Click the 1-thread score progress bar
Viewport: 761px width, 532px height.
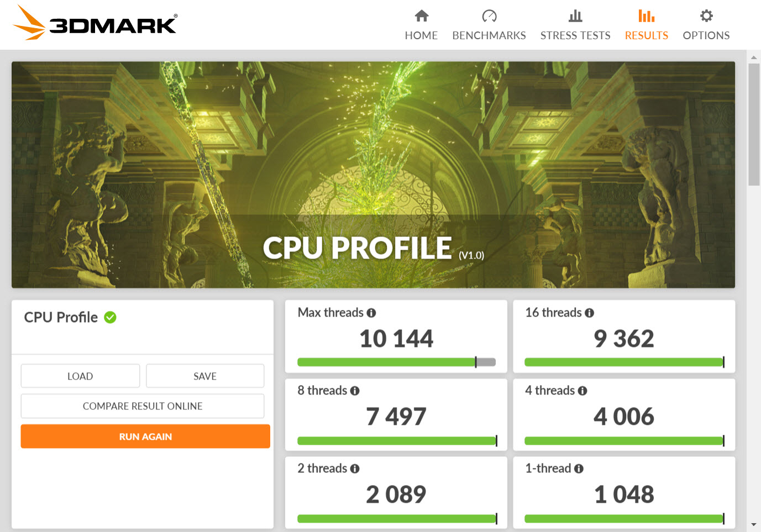click(624, 519)
